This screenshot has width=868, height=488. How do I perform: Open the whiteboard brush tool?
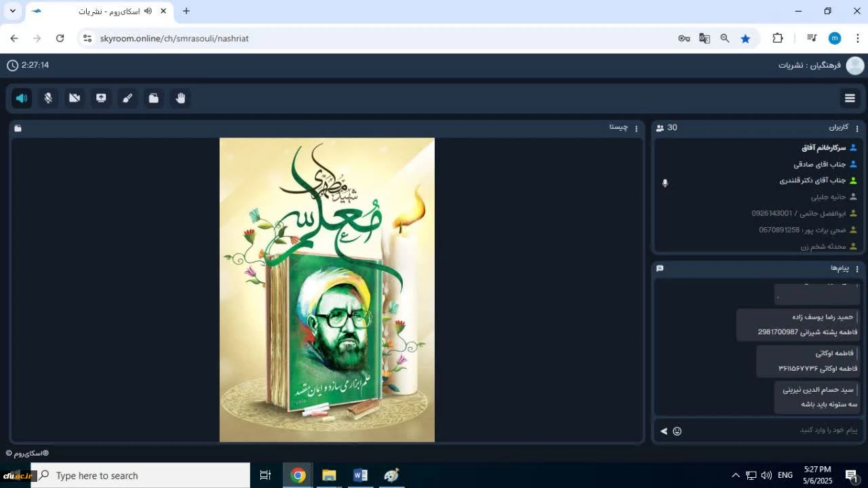point(127,98)
